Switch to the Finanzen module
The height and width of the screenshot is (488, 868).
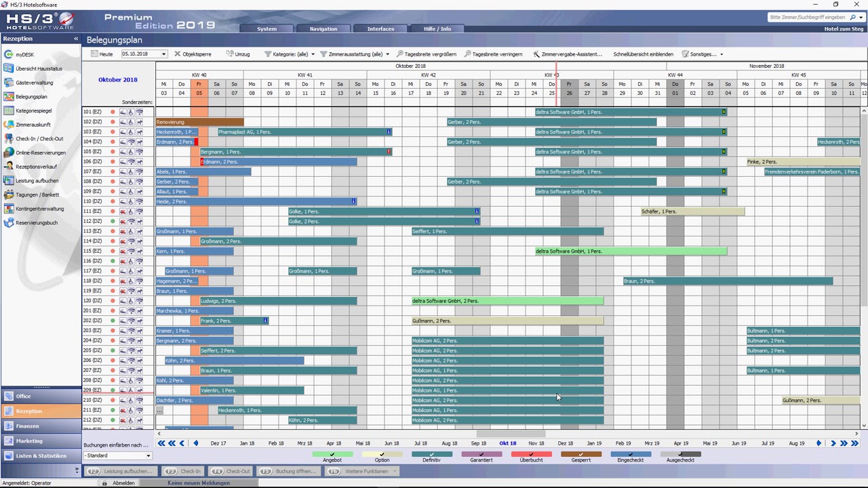tap(41, 426)
